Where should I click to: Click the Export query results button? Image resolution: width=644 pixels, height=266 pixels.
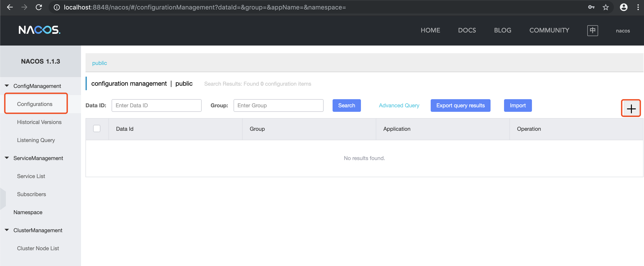click(460, 105)
